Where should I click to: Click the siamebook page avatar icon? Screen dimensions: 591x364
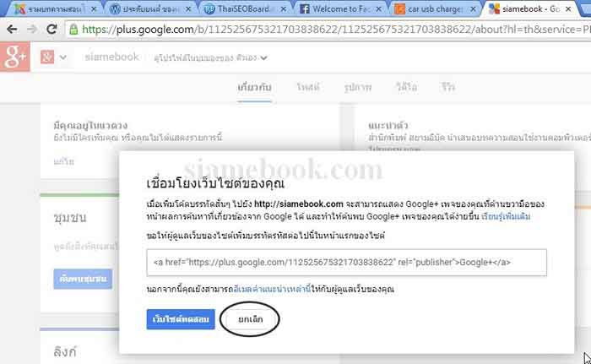(x=47, y=57)
